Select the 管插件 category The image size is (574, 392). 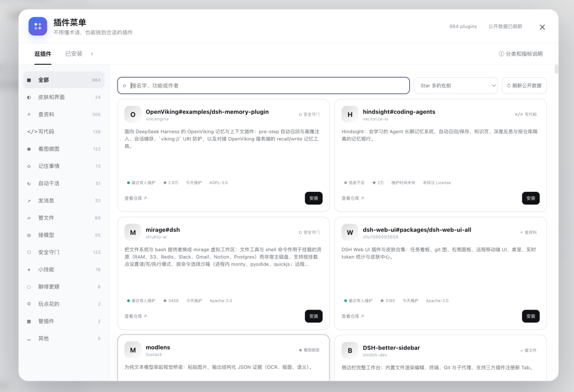pyautogui.click(x=64, y=321)
